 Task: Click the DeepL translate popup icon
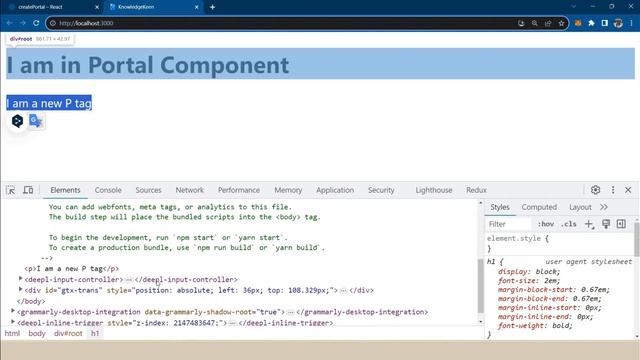tap(18, 121)
